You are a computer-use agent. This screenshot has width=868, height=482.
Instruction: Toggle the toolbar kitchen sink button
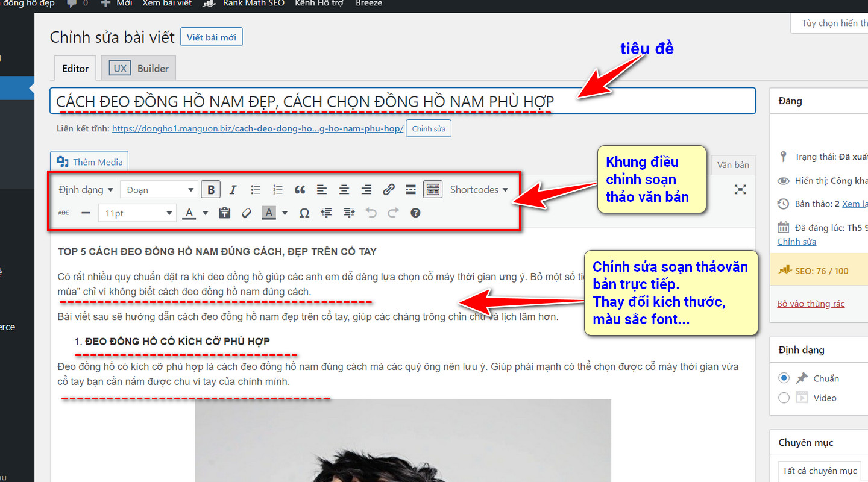point(433,190)
